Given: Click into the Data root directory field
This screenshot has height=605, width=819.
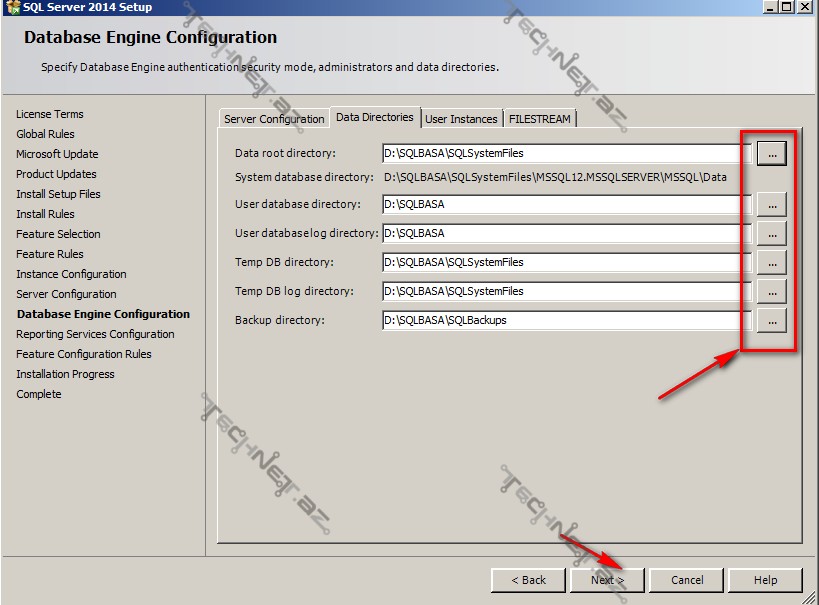Looking at the screenshot, I should coord(560,154).
